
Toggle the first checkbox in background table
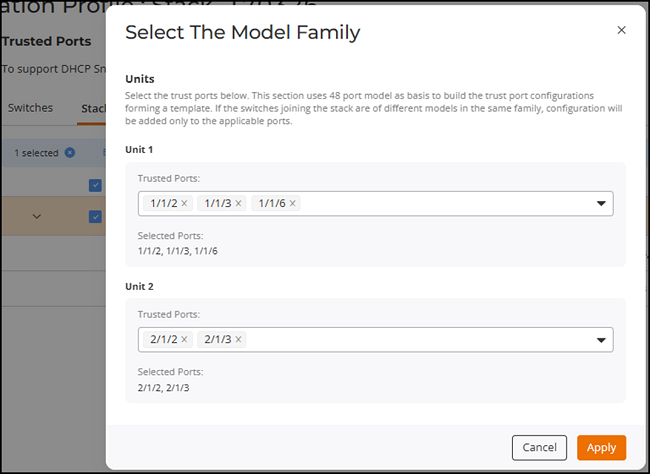point(95,185)
